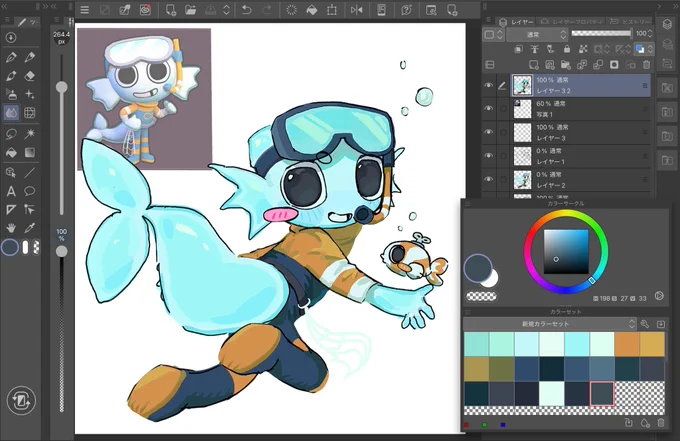Select the Pencil tool
The height and width of the screenshot is (441, 680).
tap(30, 57)
